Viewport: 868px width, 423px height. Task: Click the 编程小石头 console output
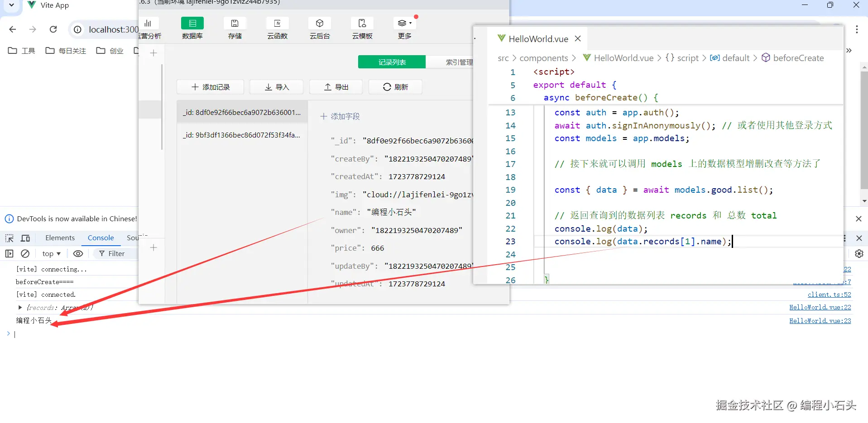(34, 321)
